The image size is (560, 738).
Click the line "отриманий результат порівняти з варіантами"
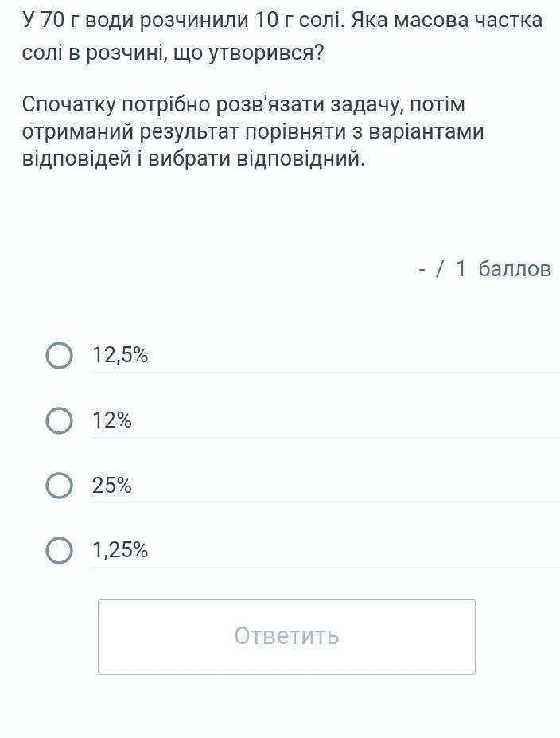coord(253,131)
